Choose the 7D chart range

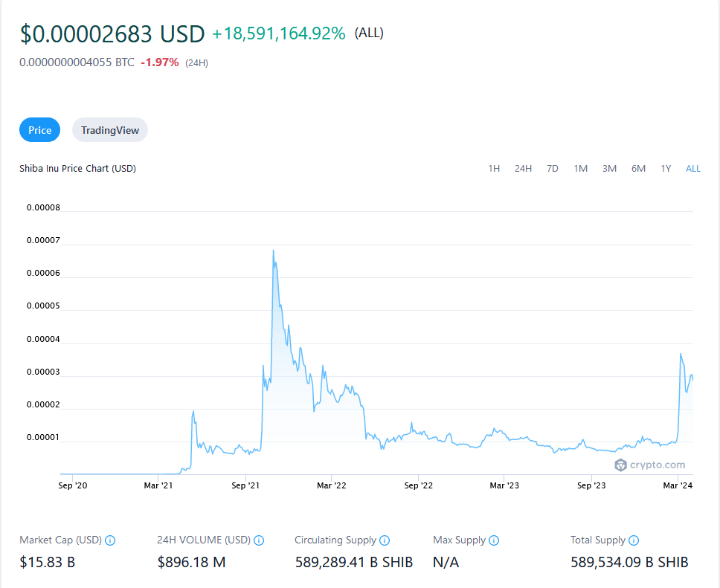553,169
